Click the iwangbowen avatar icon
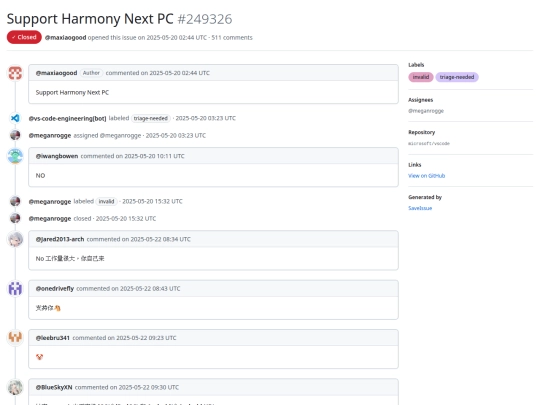The image size is (540, 405). 15,156
